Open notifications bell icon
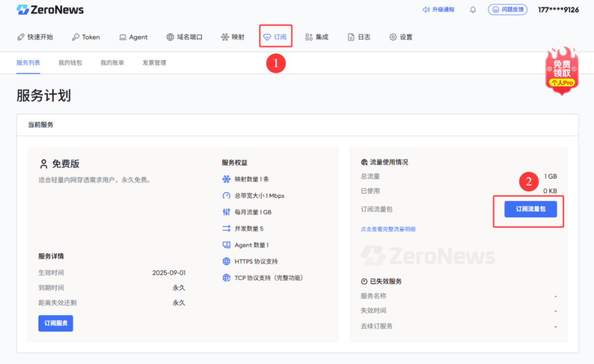The width and height of the screenshot is (594, 364). tap(473, 10)
